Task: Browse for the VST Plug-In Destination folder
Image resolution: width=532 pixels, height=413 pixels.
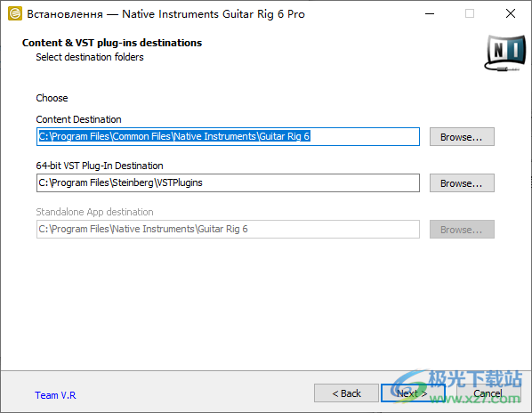Action: (x=462, y=183)
